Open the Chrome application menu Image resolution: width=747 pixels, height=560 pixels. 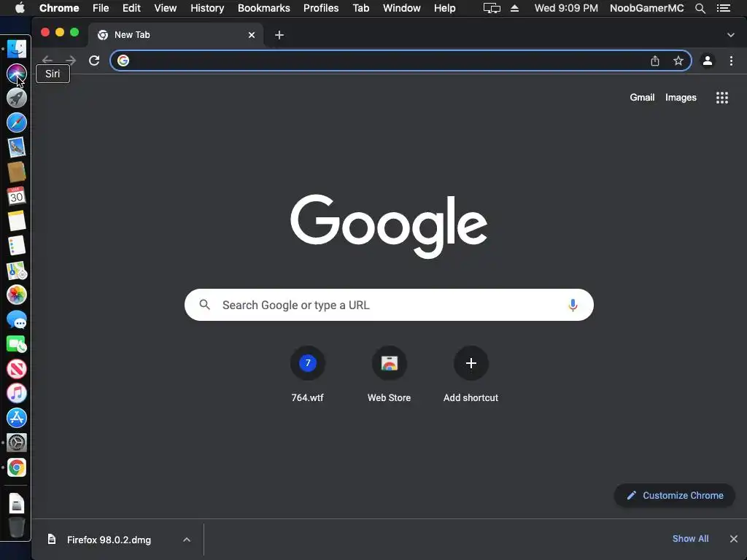[59, 8]
